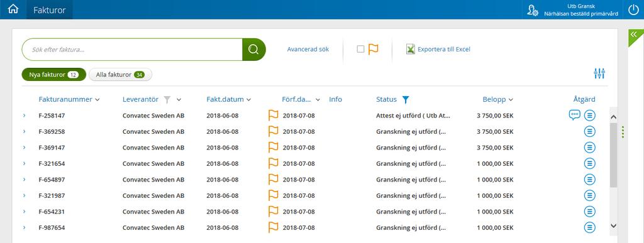Expand row F-321654 details
The height and width of the screenshot is (243, 644).
pos(25,163)
